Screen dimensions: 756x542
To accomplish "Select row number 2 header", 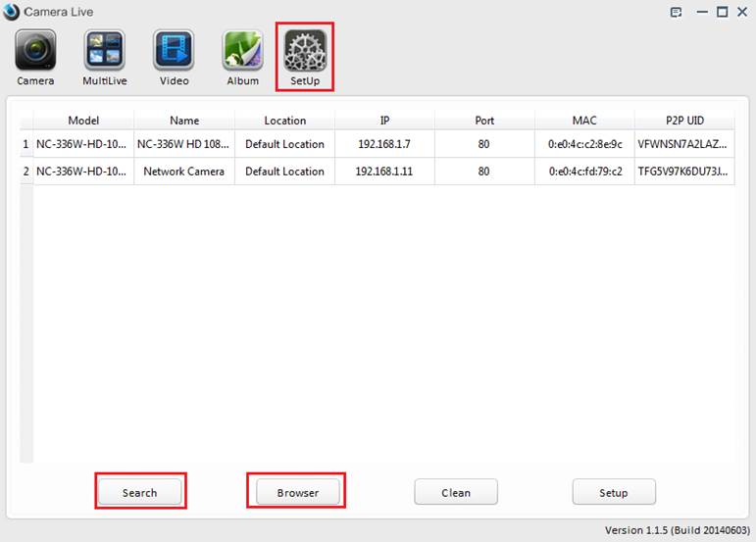I will pos(26,172).
